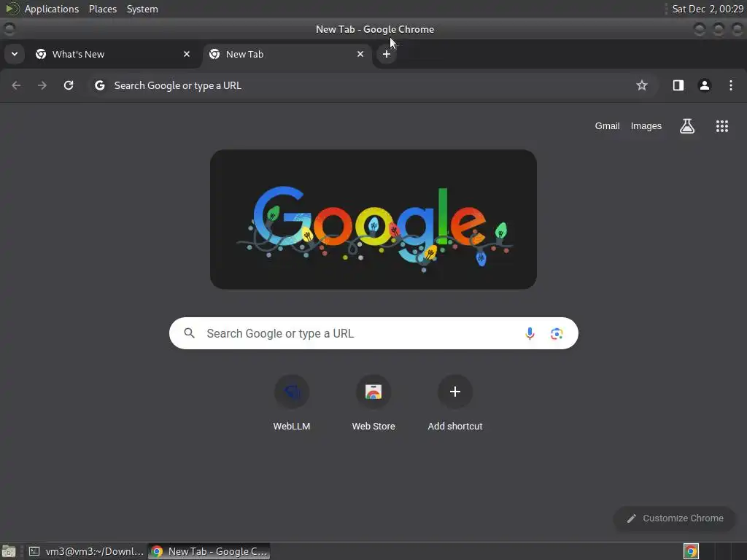Screen dimensions: 747x560
Task: Open the tab search dropdown arrow
Action: [x=15, y=54]
